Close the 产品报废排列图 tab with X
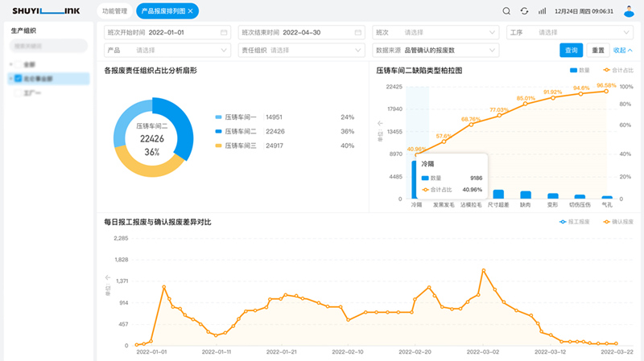 tap(190, 11)
